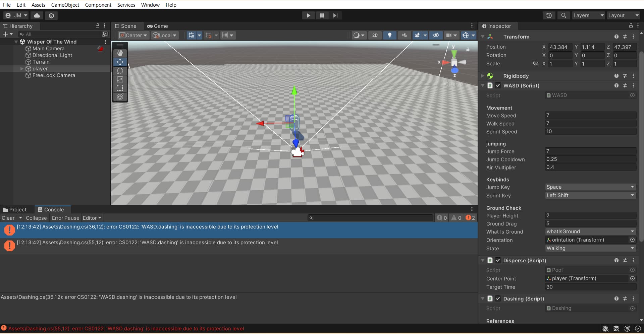This screenshot has width=644, height=334.
Task: Click the Console search field
Action: (x=369, y=218)
